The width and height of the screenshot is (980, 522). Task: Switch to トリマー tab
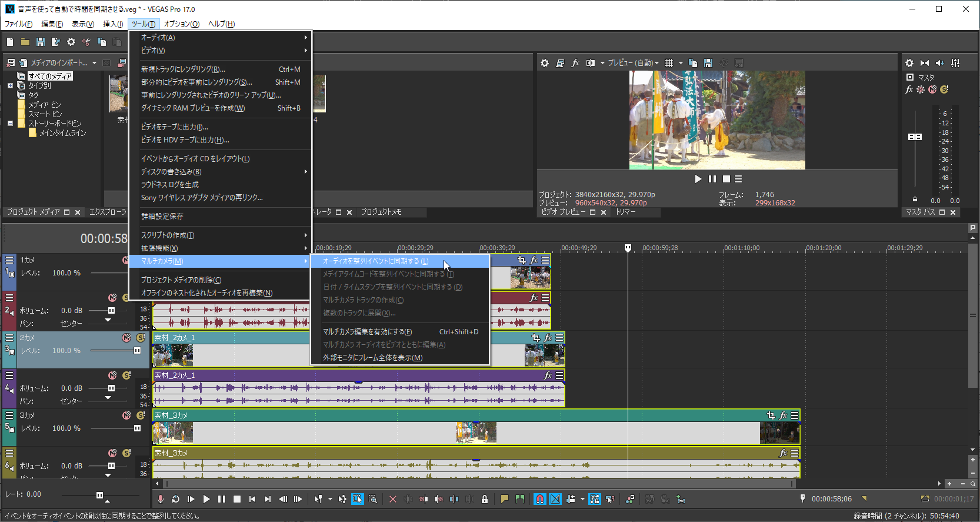coord(625,212)
